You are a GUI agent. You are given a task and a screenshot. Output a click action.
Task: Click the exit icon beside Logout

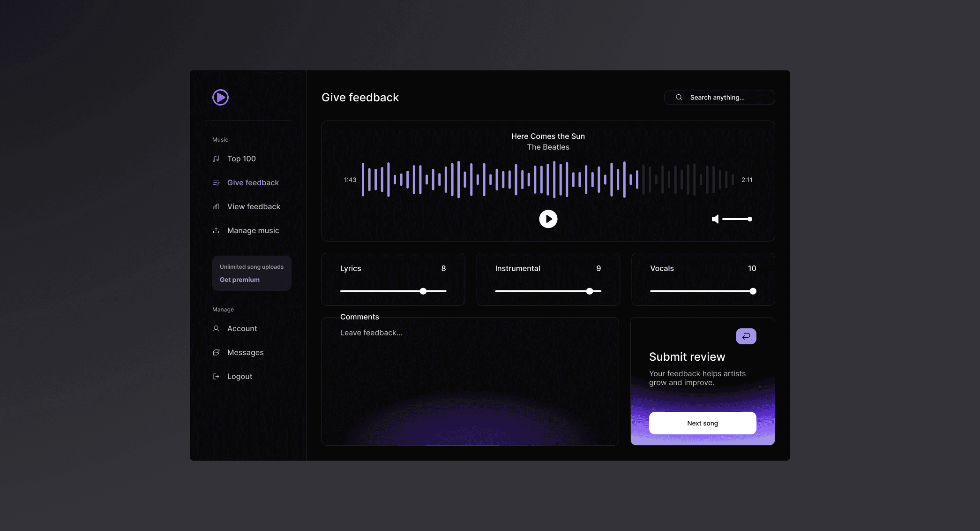click(x=216, y=376)
